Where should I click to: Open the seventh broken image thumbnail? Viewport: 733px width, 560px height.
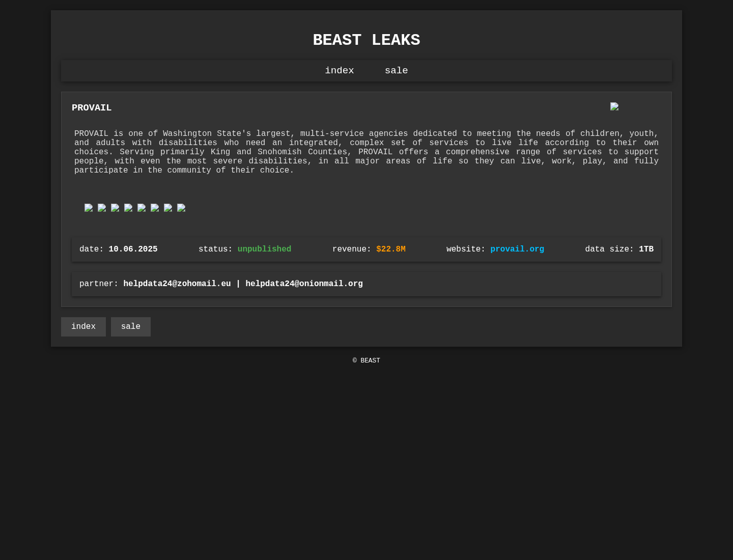168,208
